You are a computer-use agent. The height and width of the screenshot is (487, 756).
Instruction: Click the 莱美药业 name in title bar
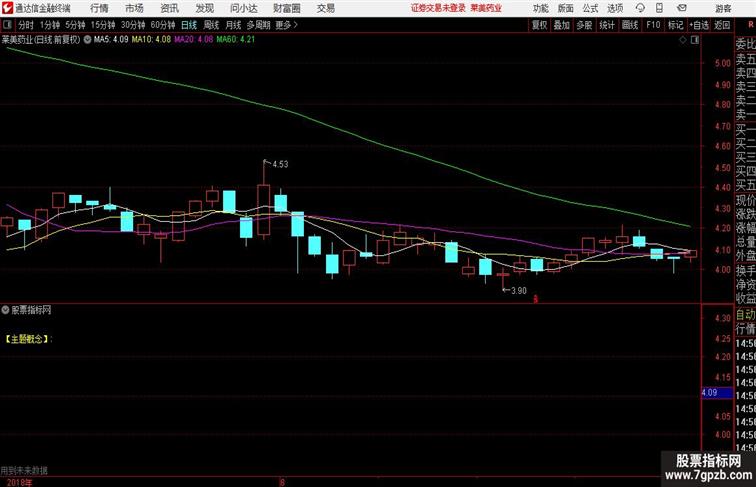coord(486,8)
